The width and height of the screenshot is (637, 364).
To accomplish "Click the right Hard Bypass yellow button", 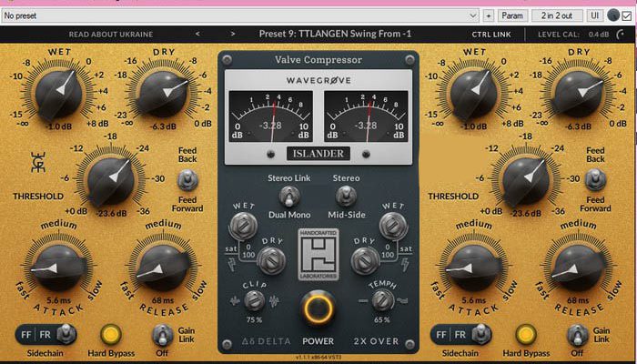I will pos(525,334).
